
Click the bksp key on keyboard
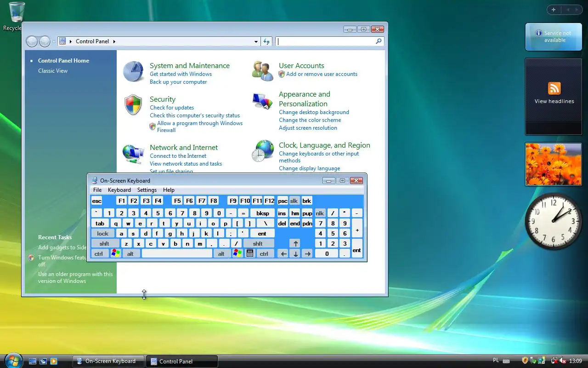(x=263, y=213)
